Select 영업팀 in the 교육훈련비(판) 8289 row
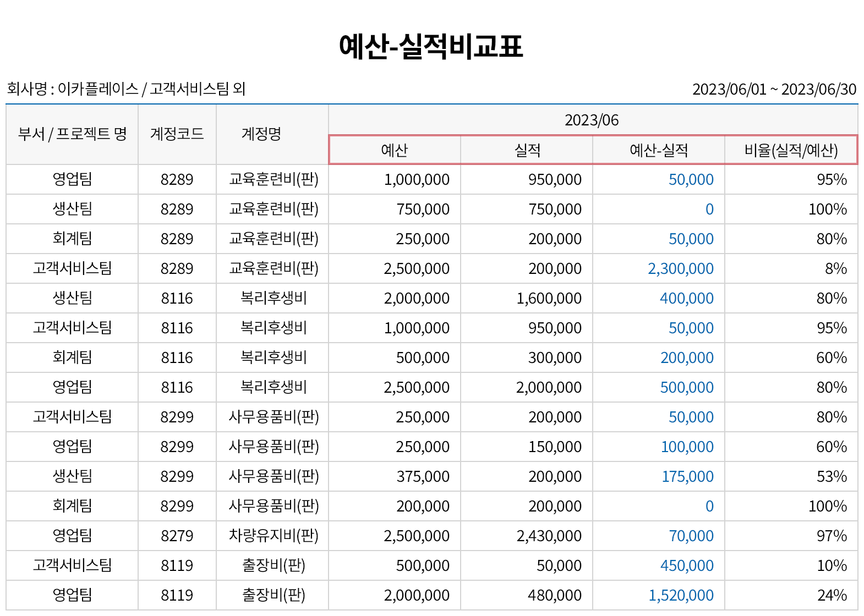Image resolution: width=864 pixels, height=616 pixels. (72, 179)
